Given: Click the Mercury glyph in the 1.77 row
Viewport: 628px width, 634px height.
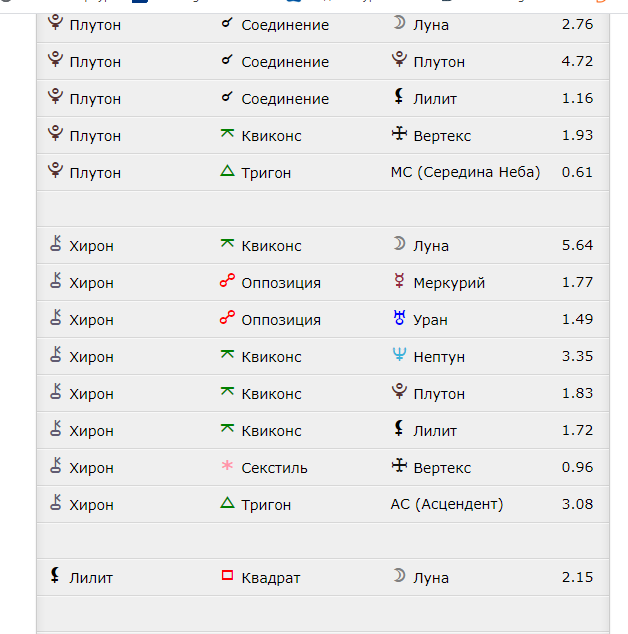Looking at the screenshot, I should [x=399, y=281].
